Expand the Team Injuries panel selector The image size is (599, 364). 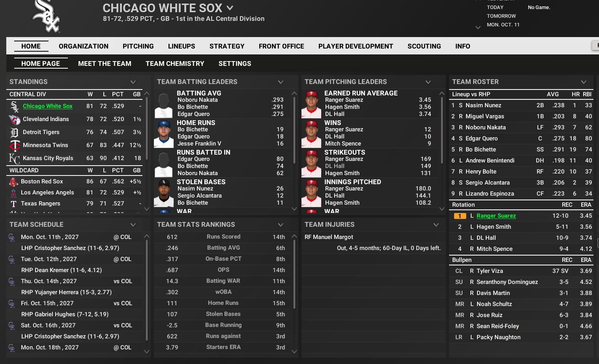tap(436, 225)
